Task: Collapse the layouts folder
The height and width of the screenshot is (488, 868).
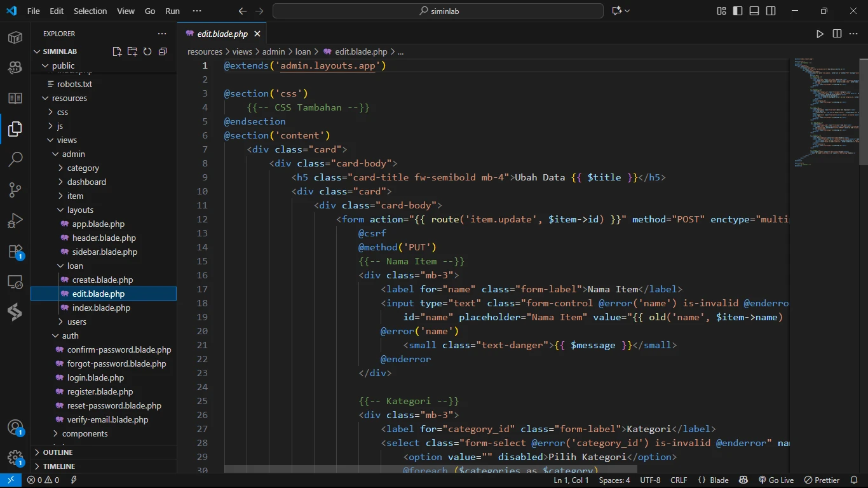Action: [80, 210]
